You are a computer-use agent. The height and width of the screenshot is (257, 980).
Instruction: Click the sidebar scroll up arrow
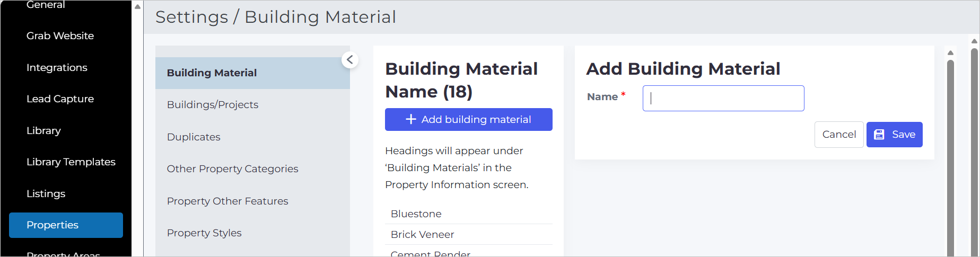pyautogui.click(x=137, y=7)
